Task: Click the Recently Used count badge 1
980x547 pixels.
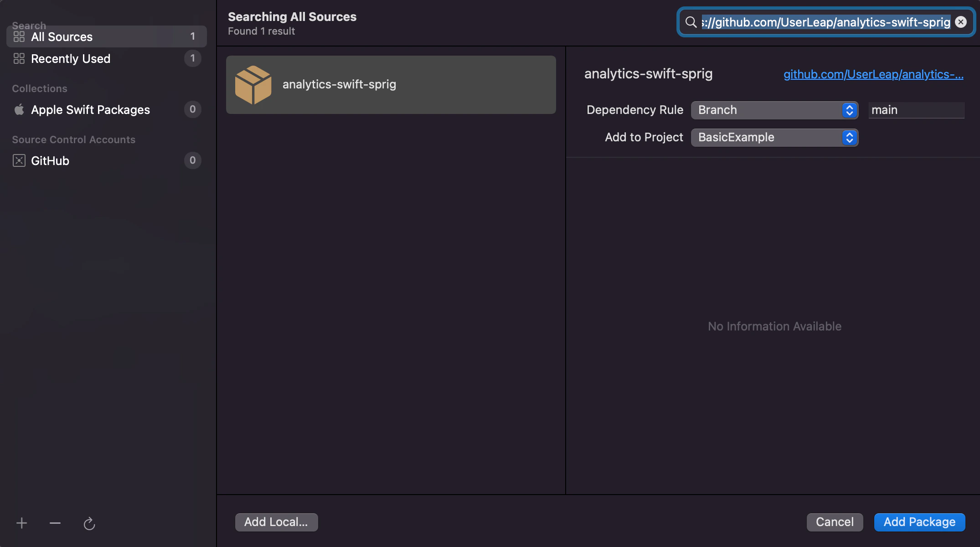Action: tap(193, 58)
